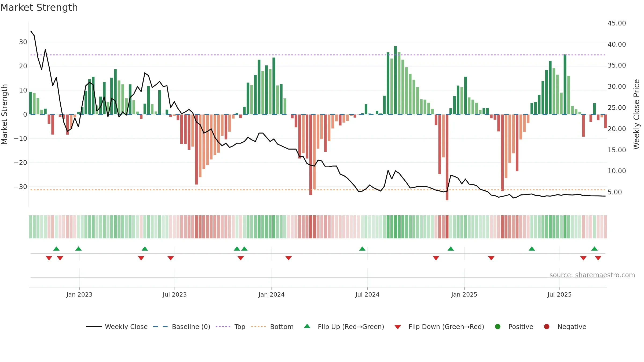Image resolution: width=644 pixels, height=362 pixels.
Task: Click the Jul 2023 x-axis label
Action: pos(175,294)
